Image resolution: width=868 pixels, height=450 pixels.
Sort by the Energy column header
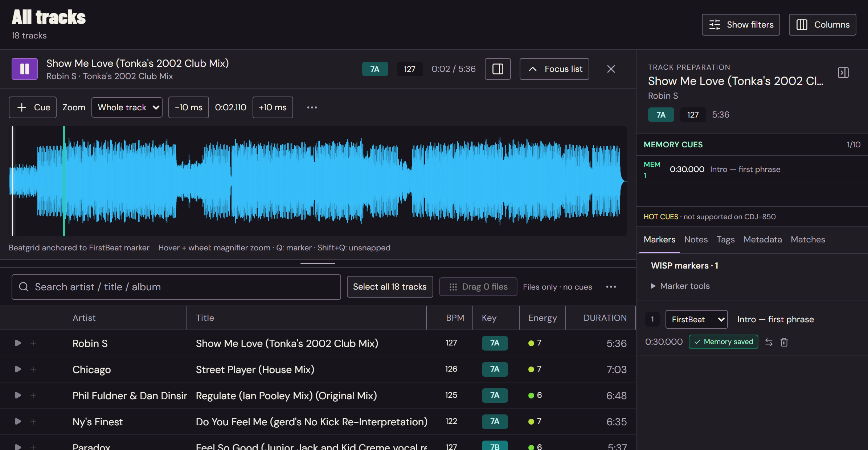[542, 318]
